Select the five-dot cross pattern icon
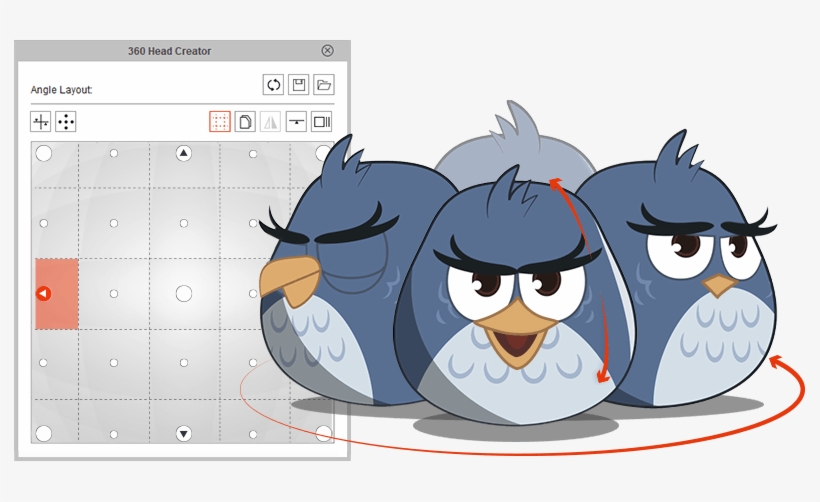Viewport: 820px width, 502px height. [x=66, y=122]
